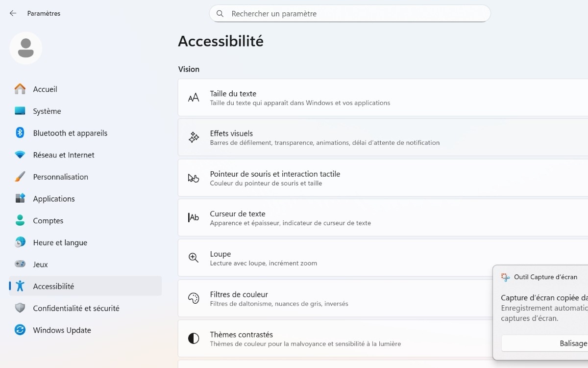Viewport: 588px width, 368px height.
Task: Click the magnifying glass icon for Loupe
Action: (x=193, y=257)
